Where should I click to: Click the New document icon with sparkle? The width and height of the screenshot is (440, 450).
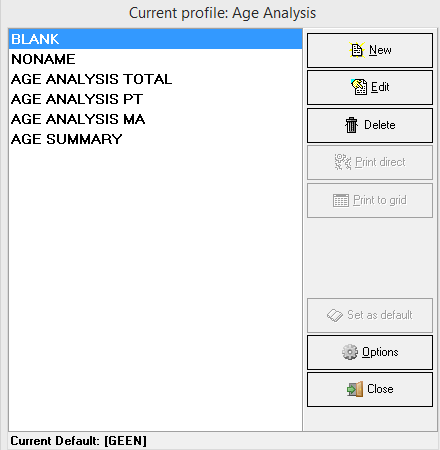tap(357, 50)
